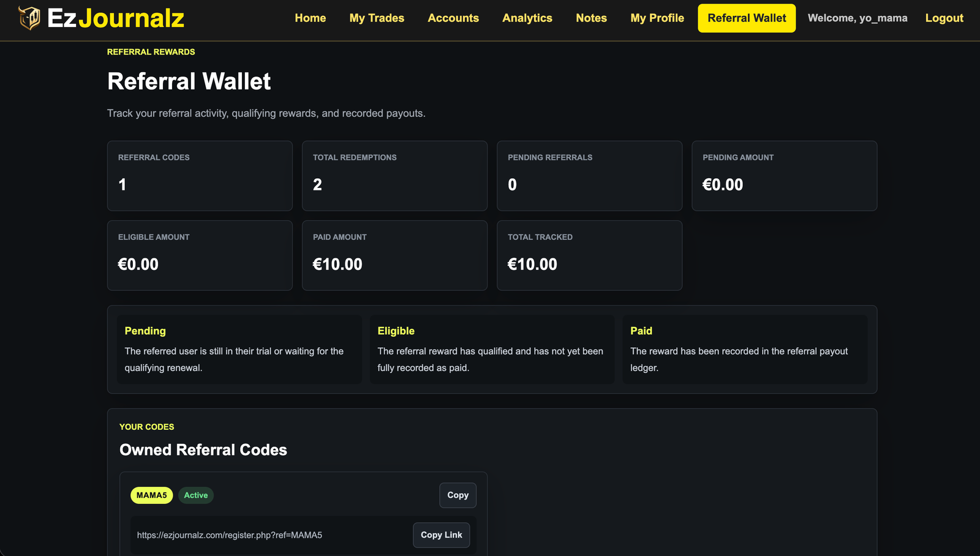
Task: Click the EzJournalz shield logo icon
Action: point(29,18)
